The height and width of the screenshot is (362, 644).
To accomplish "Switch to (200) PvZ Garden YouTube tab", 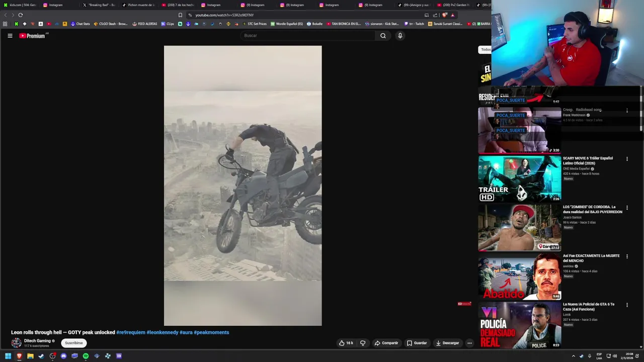I will click(453, 5).
